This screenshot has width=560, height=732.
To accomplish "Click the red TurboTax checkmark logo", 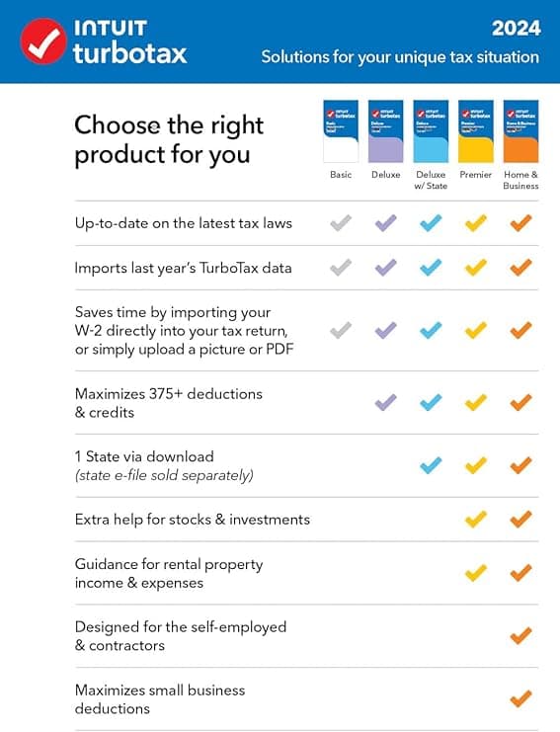I will 42,41.
